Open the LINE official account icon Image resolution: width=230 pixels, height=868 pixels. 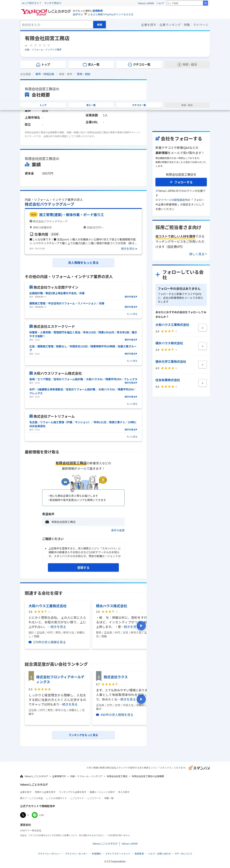coord(35,815)
